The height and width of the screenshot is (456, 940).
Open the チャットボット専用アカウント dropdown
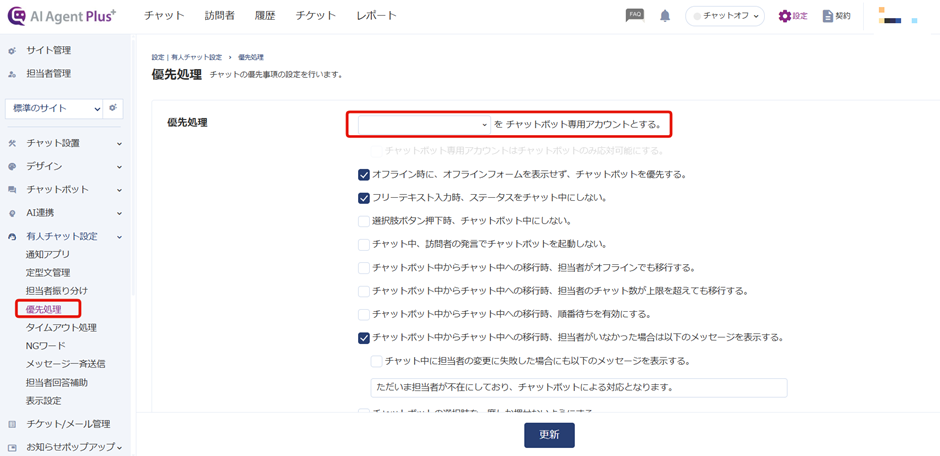[x=424, y=125]
